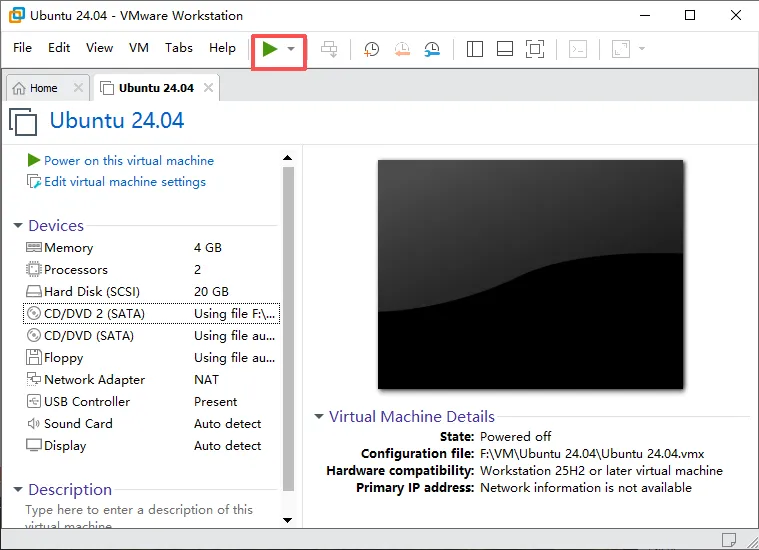759x550 pixels.
Task: Click the Hard Disk drive icon
Action: 33,291
